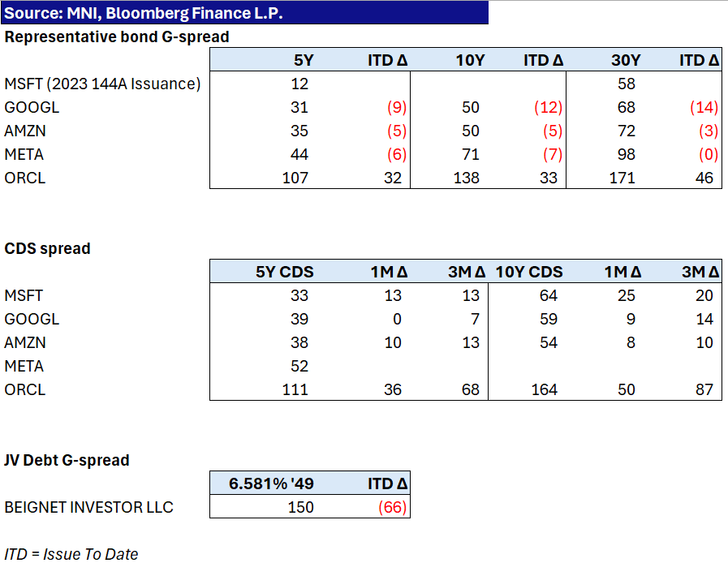The width and height of the screenshot is (728, 563).
Task: Select the GOOGL 5Y G-spread value 31
Action: click(x=299, y=108)
